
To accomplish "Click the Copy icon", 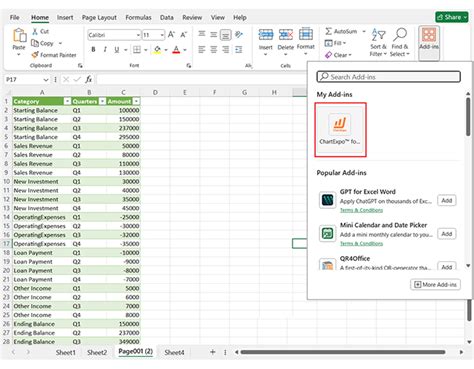I will [x=35, y=43].
